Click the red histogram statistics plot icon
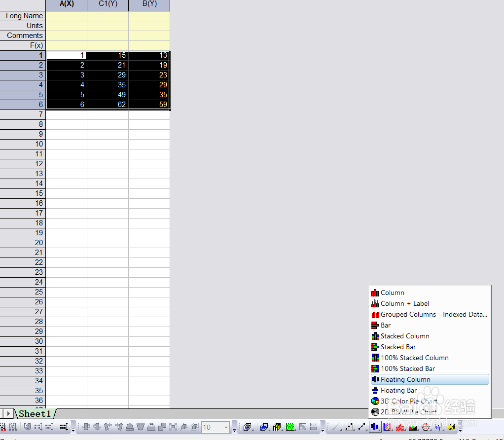 click(x=400, y=427)
